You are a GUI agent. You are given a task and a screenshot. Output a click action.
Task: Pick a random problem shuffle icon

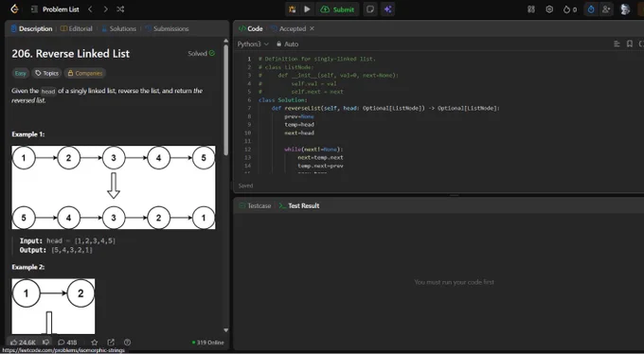[x=120, y=9]
